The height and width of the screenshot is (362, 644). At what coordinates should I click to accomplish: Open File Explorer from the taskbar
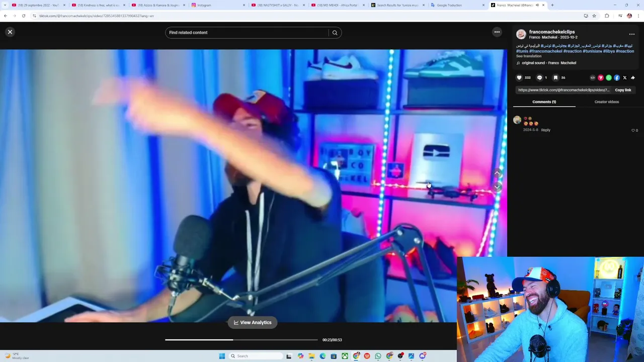click(x=311, y=356)
